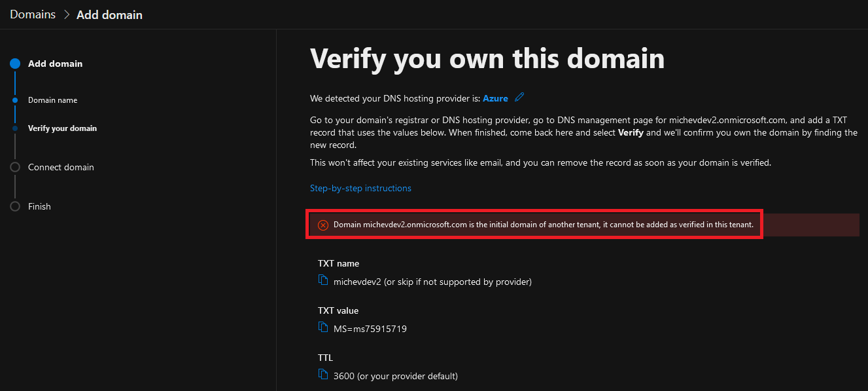Select Domain name wizard step
This screenshot has height=391, width=868.
[52, 100]
